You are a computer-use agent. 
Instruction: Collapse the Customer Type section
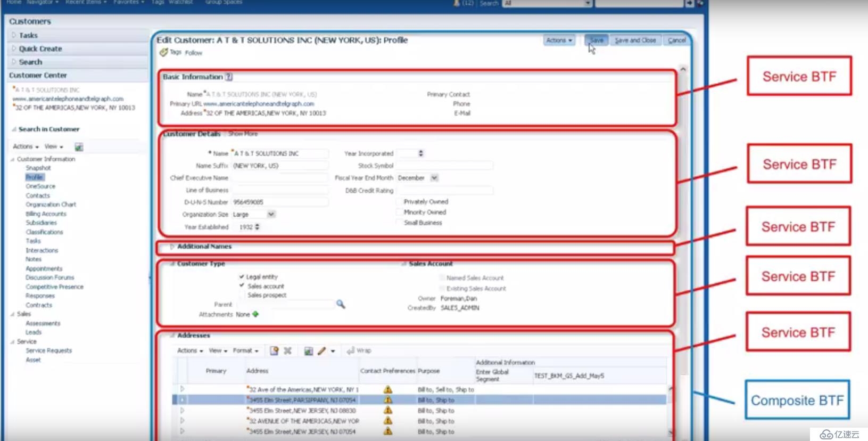tap(172, 264)
